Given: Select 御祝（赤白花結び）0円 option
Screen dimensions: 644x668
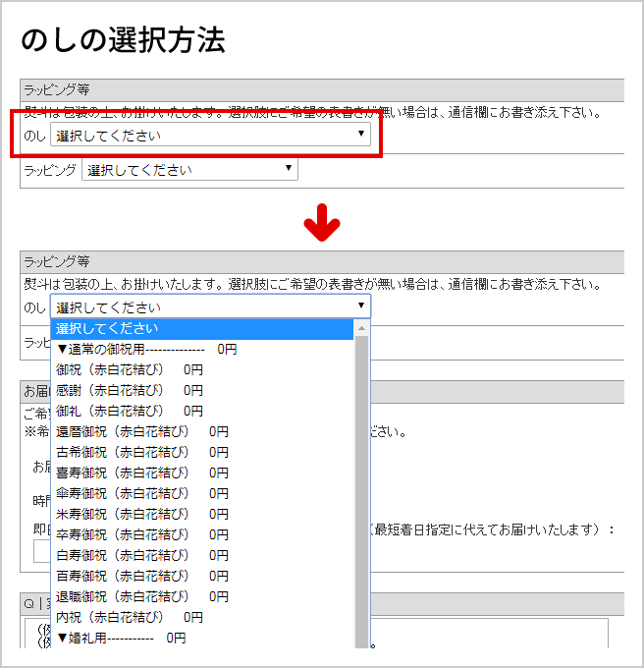Looking at the screenshot, I should click(202, 369).
